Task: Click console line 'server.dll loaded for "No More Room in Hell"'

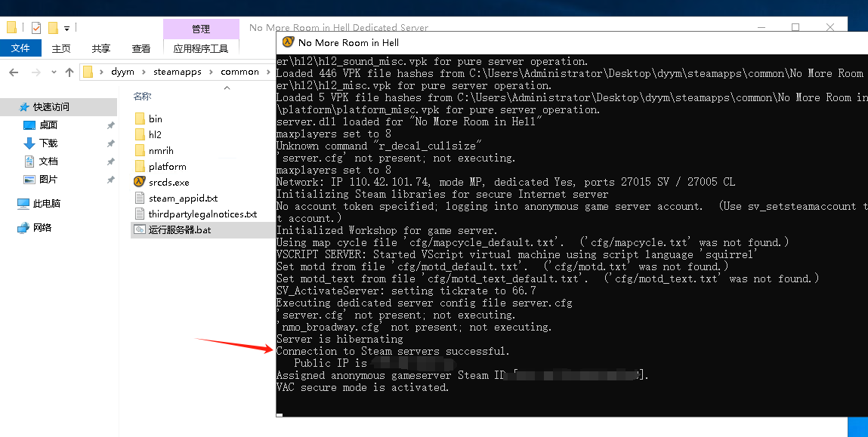Action: [x=409, y=122]
